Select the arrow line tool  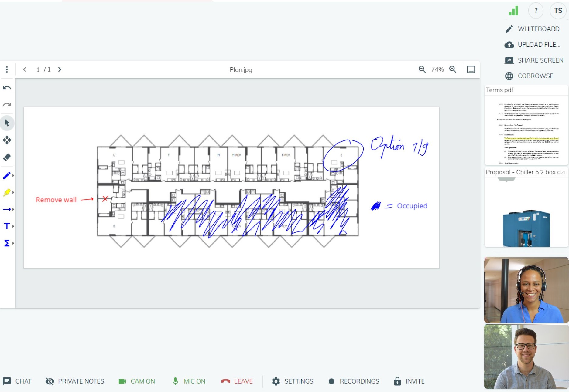tap(7, 209)
